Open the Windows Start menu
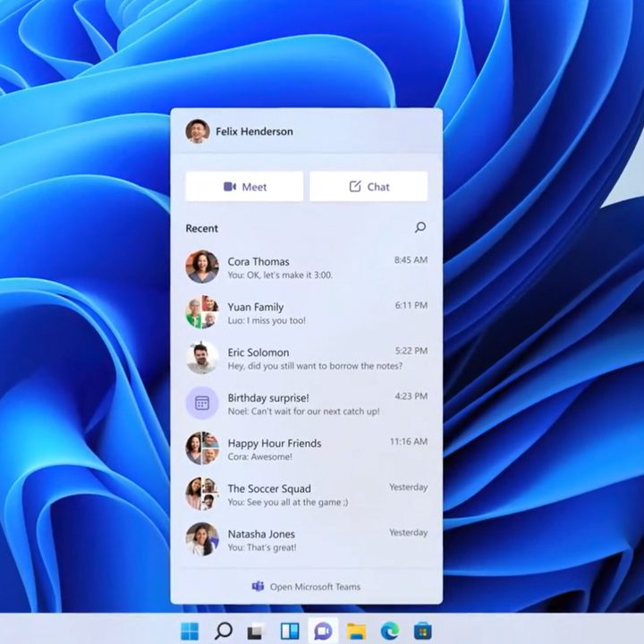 click(190, 631)
